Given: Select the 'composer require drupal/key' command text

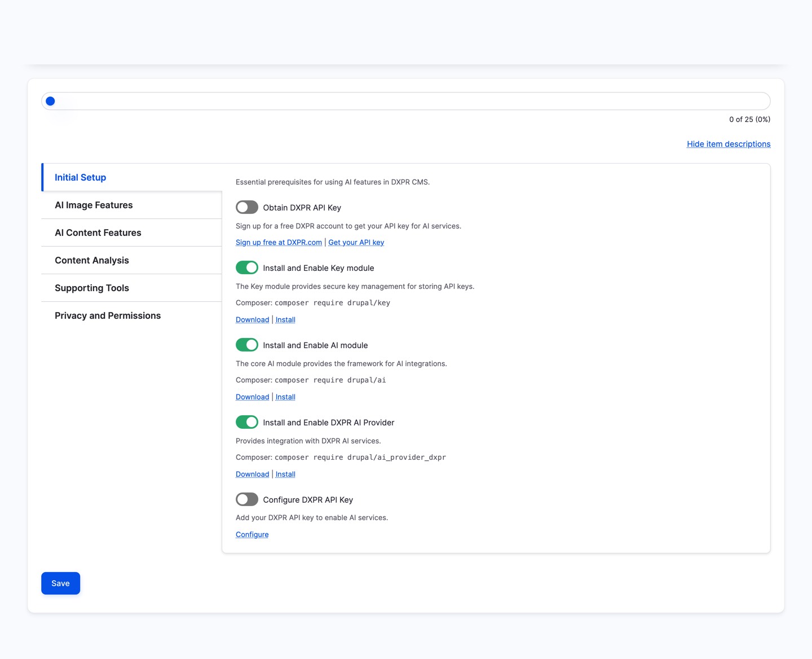Looking at the screenshot, I should (x=332, y=303).
